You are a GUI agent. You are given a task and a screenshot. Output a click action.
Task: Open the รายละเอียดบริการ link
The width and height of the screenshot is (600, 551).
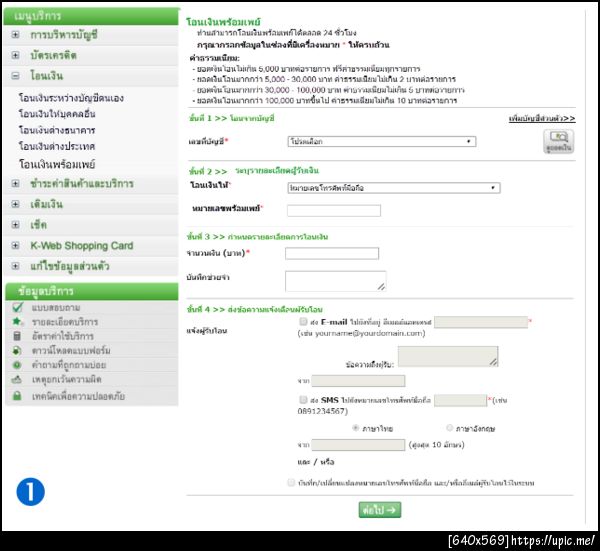[x=65, y=322]
